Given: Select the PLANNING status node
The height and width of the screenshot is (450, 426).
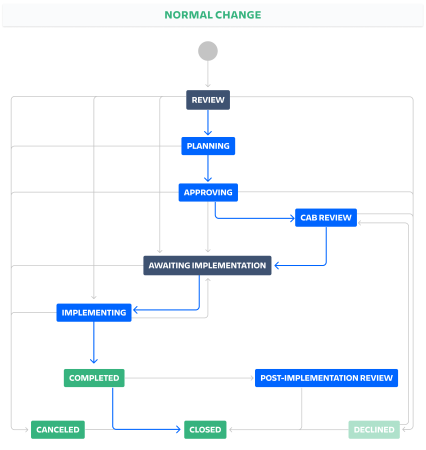Looking at the screenshot, I should (x=208, y=146).
